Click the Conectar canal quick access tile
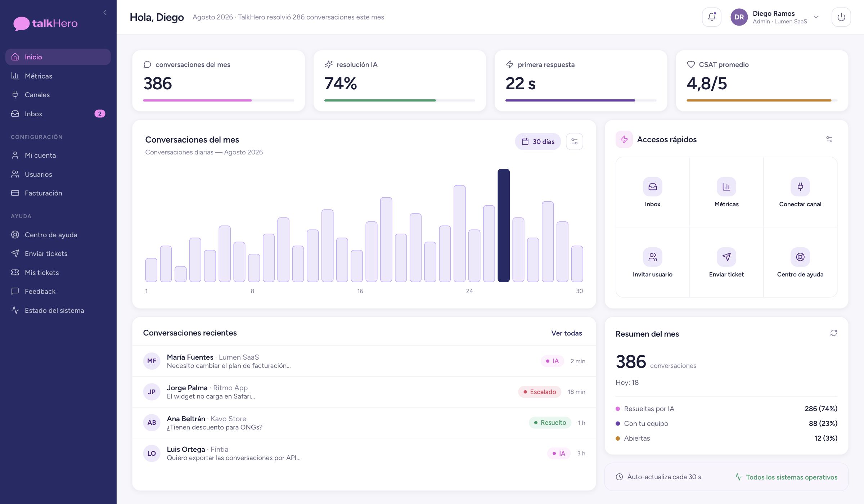The image size is (864, 504). (x=800, y=192)
